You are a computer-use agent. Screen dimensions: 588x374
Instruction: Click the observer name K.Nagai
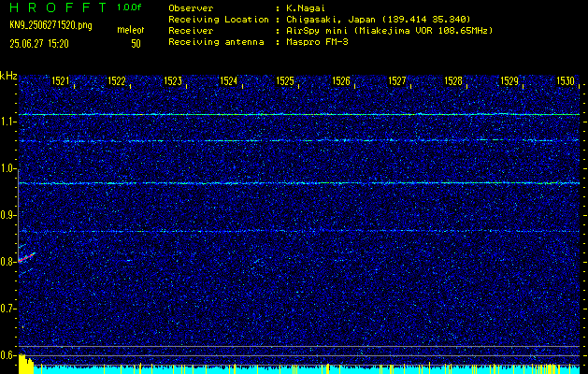pos(306,8)
